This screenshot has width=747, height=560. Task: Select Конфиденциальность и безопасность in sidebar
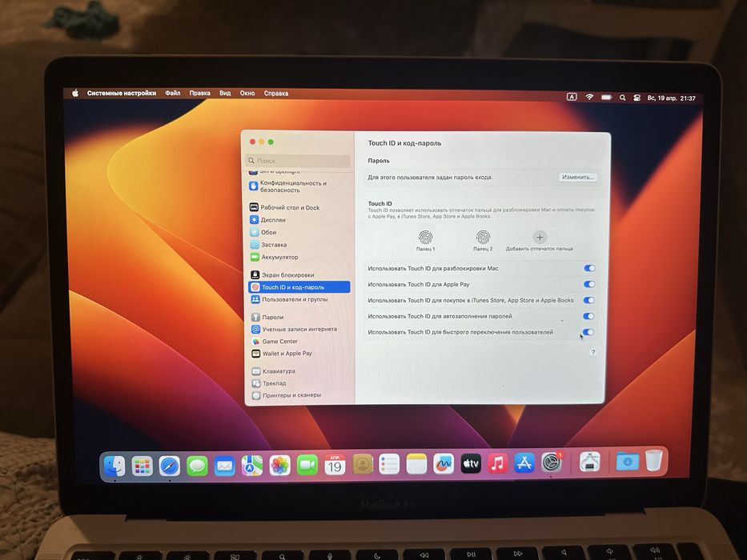(299, 186)
